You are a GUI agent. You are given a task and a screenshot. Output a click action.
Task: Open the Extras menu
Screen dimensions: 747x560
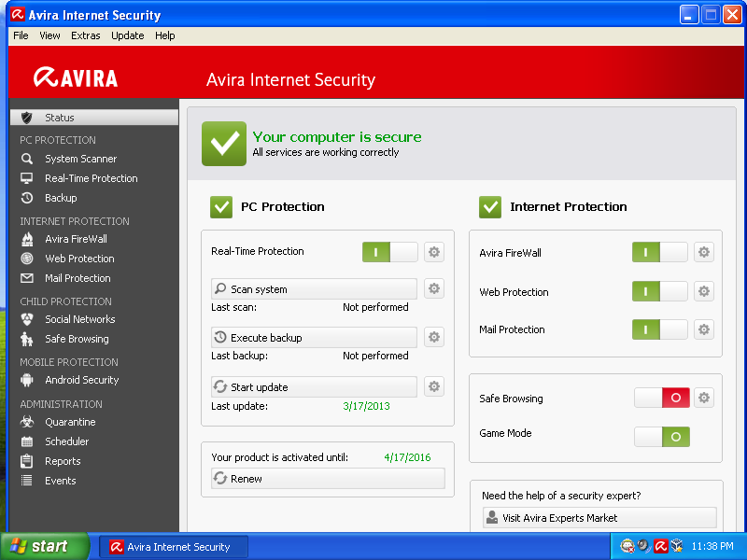click(x=85, y=35)
